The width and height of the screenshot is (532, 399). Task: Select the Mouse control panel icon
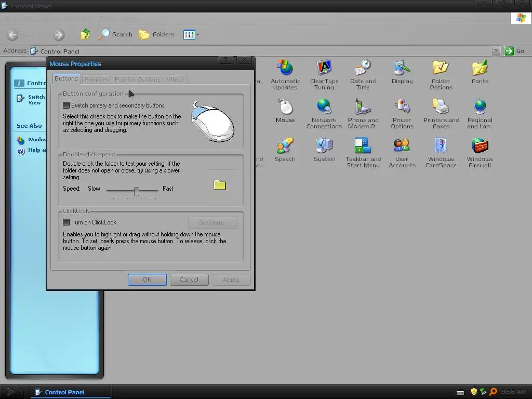coord(285,111)
